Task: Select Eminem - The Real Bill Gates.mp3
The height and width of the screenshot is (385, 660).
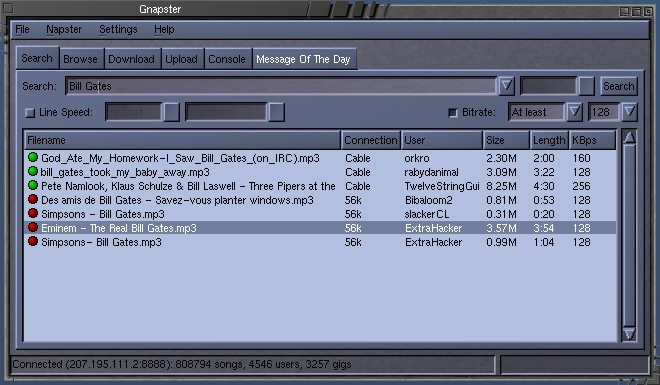Action: pyautogui.click(x=320, y=228)
